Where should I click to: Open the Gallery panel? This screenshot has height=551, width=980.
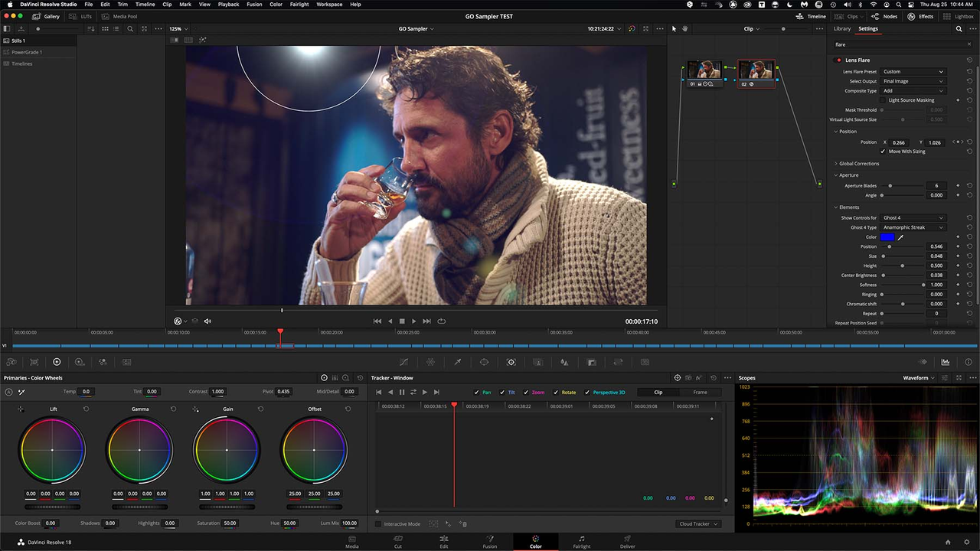click(51, 16)
